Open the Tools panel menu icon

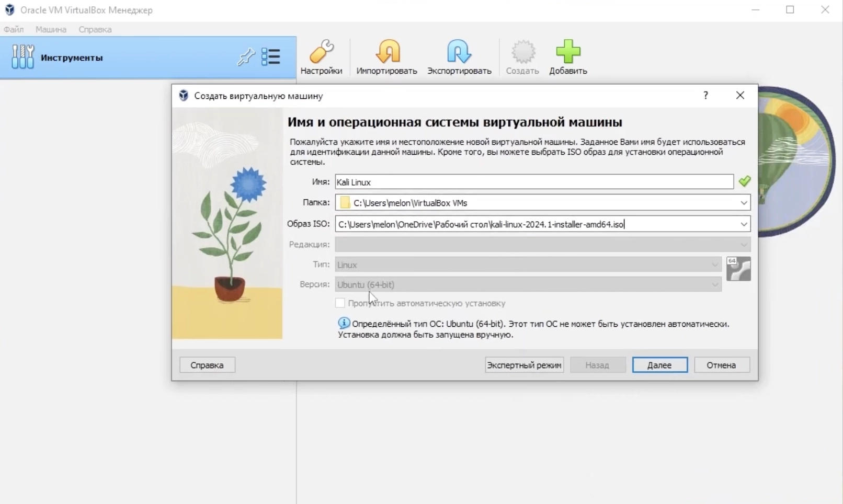click(271, 56)
